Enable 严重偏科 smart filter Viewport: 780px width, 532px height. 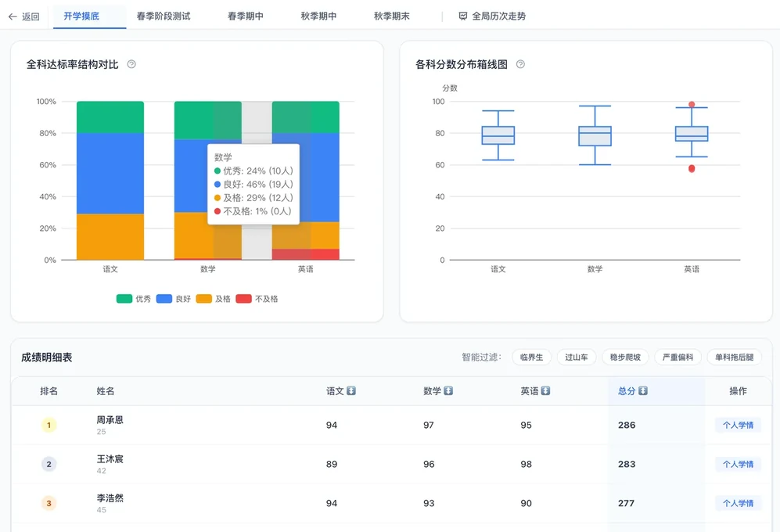tap(678, 358)
